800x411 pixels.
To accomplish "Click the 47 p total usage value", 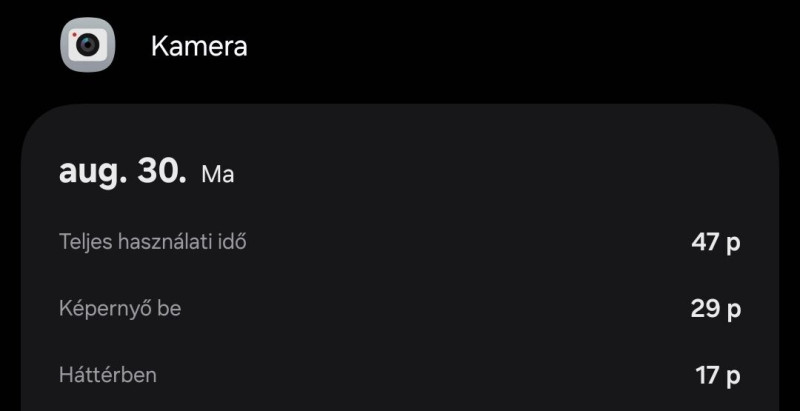I will pos(716,243).
